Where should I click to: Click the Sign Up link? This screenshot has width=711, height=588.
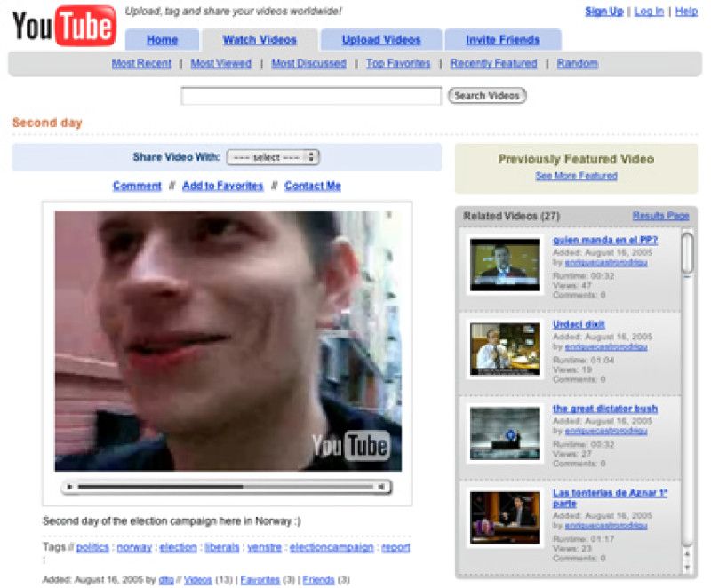pyautogui.click(x=604, y=12)
